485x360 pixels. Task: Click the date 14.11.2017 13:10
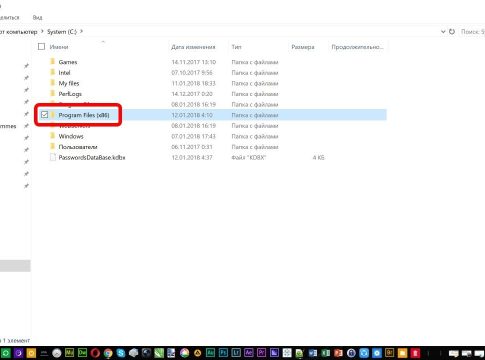(x=194, y=62)
